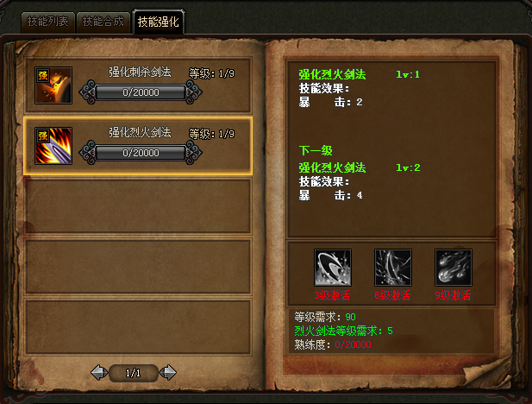Click the first empty skill slot
Image resolution: width=532 pixels, height=404 pixels.
pyautogui.click(x=138, y=206)
